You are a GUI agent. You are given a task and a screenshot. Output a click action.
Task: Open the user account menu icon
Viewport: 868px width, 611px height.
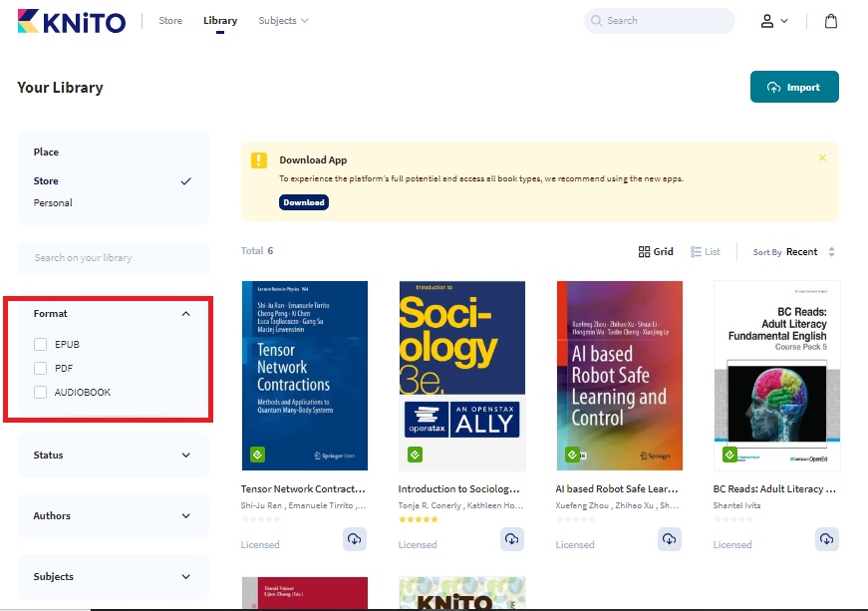point(773,21)
